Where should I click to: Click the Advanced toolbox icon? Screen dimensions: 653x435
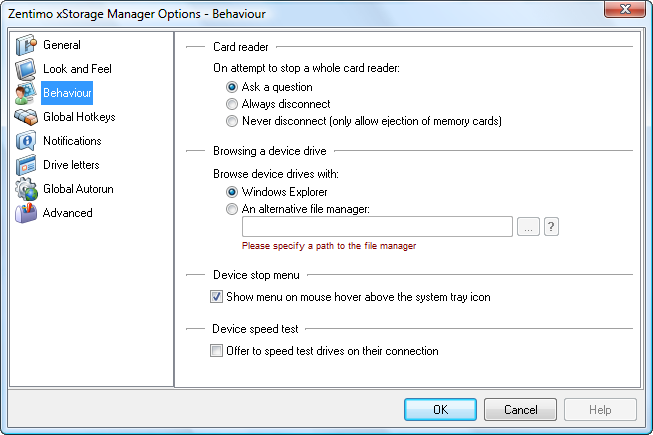pos(26,213)
